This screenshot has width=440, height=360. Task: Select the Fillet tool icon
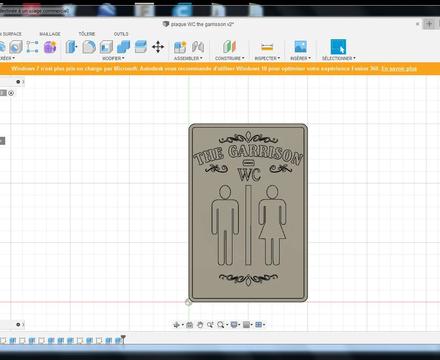tap(89, 47)
